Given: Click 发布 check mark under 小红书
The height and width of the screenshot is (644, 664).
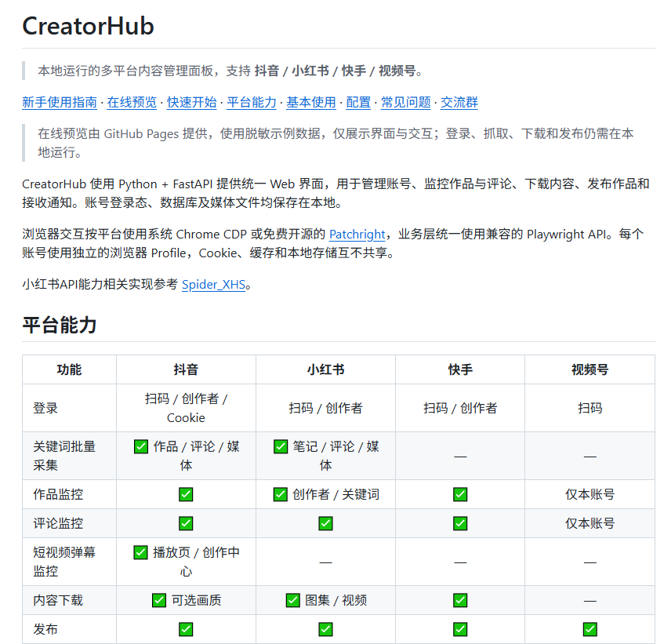Looking at the screenshot, I should pyautogui.click(x=325, y=629).
